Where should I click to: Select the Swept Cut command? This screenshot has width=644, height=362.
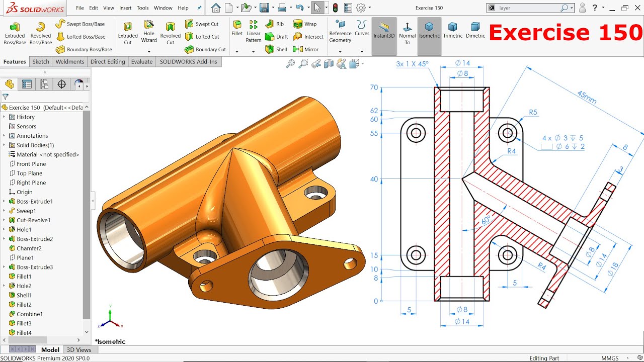pos(201,24)
